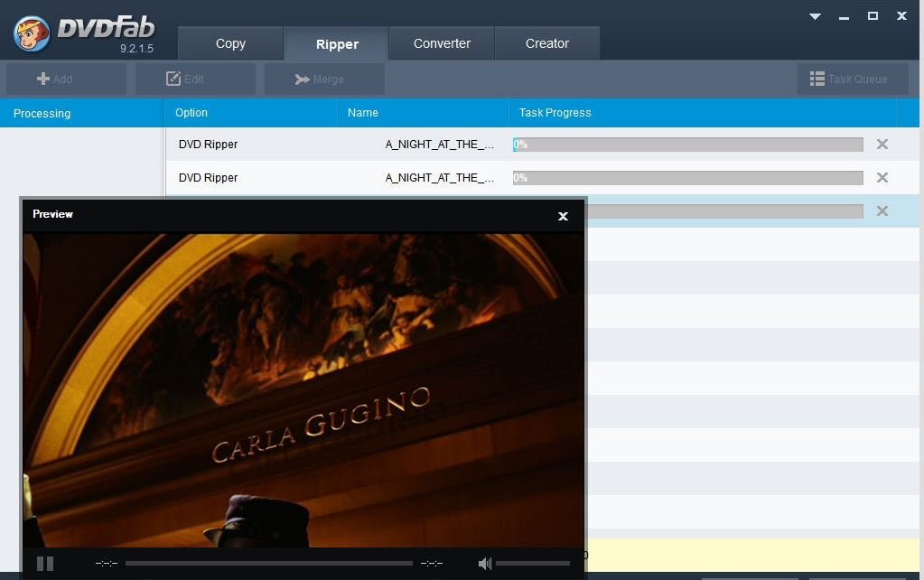The height and width of the screenshot is (580, 924).
Task: Click the Option column header
Action: coord(251,113)
